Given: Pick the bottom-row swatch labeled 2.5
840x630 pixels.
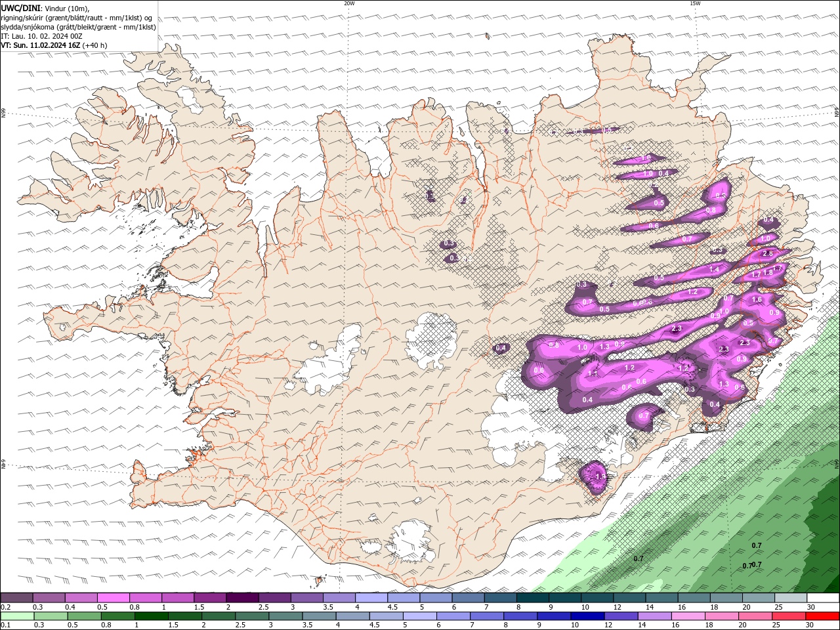Looking at the screenshot, I should 252,616.
